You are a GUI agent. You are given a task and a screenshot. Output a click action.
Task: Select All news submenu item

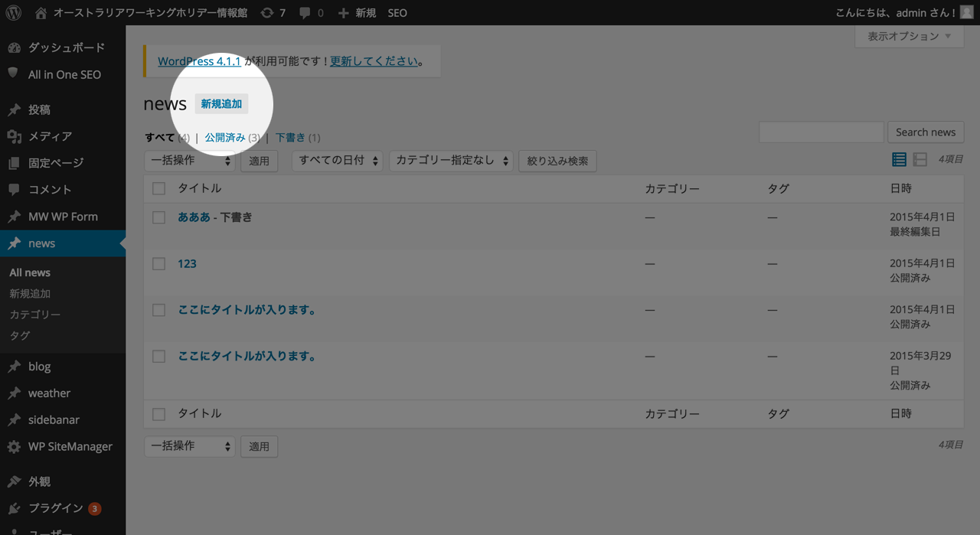point(30,272)
